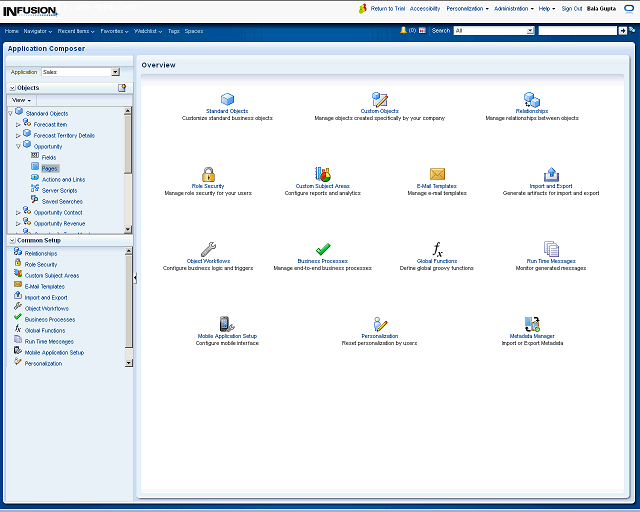This screenshot has height=512, width=640.
Task: Open the Mobile Application Setup icon
Action: (x=227, y=324)
